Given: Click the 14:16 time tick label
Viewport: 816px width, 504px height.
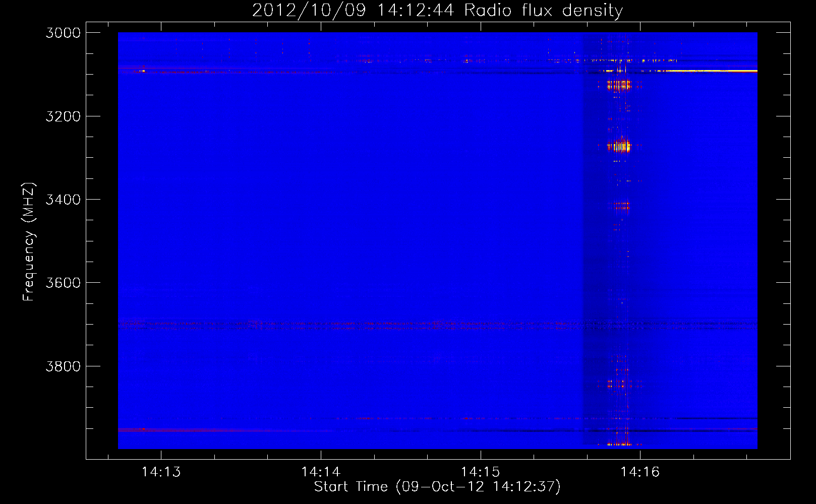Looking at the screenshot, I should (x=640, y=472).
